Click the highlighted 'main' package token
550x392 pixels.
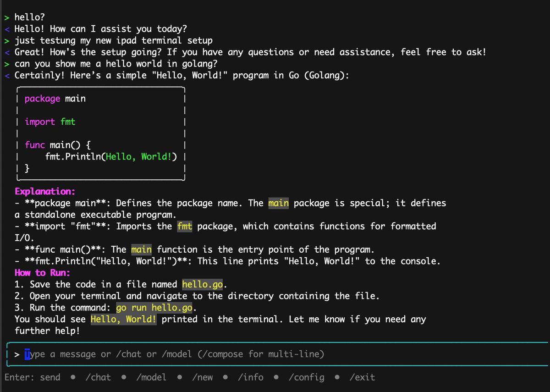pos(278,203)
